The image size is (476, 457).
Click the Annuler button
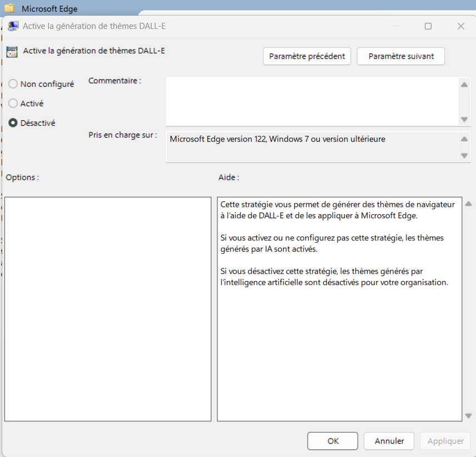point(389,441)
